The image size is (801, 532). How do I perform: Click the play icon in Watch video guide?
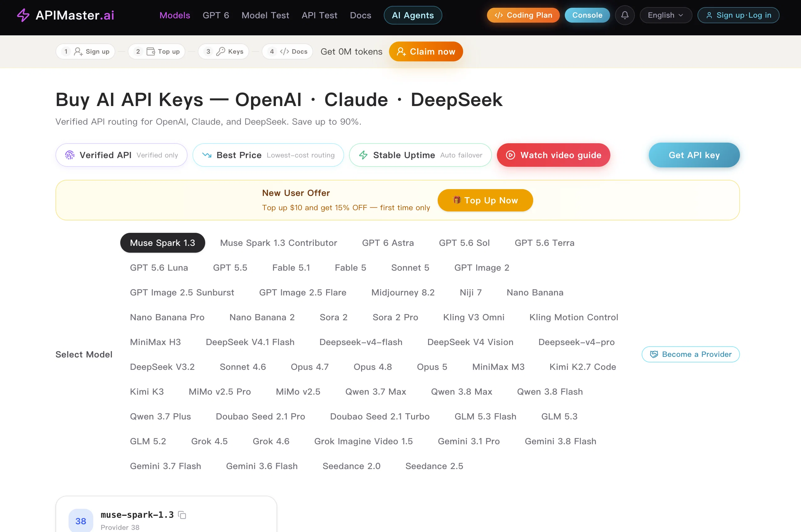[511, 155]
